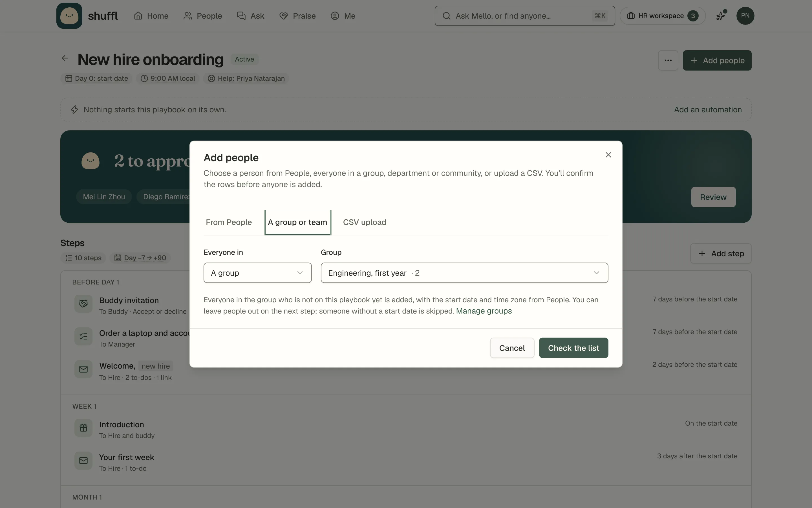Open People in top navigation
Viewport: 812px width, 508px height.
[x=203, y=16]
